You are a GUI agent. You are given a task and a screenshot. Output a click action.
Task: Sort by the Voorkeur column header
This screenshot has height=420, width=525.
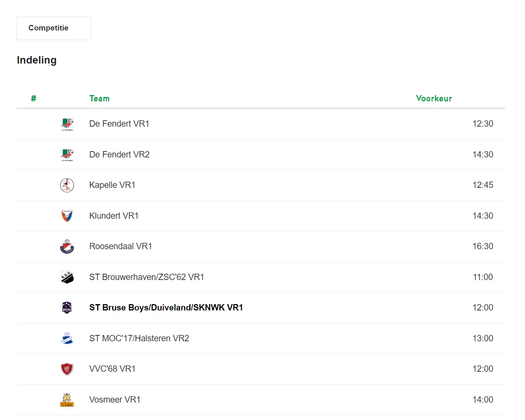point(434,99)
